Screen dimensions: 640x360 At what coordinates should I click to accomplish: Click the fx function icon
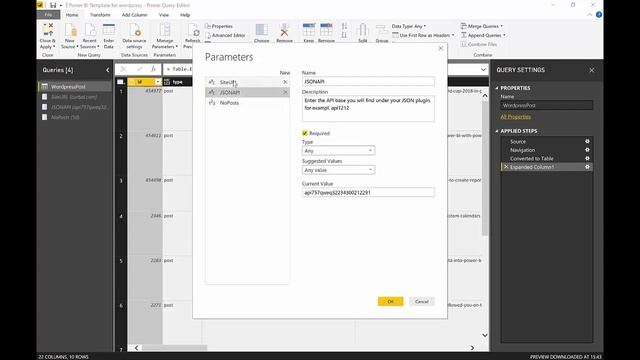pyautogui.click(x=153, y=69)
